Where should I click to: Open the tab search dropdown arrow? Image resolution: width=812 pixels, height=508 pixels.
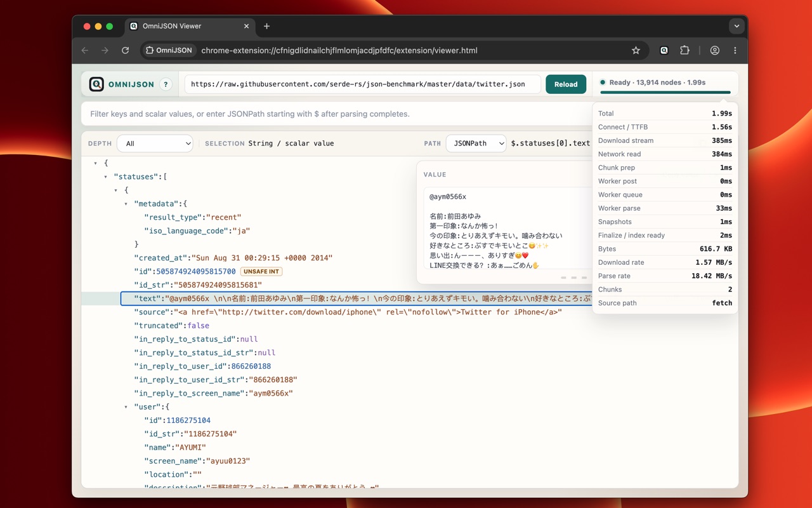(x=737, y=26)
